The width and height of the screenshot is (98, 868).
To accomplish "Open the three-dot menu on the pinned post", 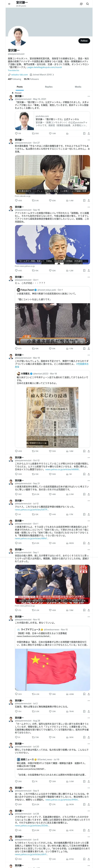I will pyautogui.click(x=89, y=96).
